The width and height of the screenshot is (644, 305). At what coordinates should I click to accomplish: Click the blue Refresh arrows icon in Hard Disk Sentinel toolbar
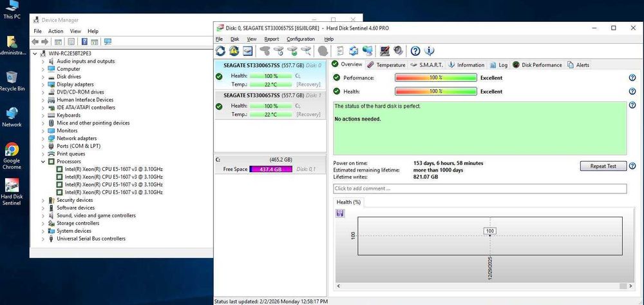click(220, 50)
